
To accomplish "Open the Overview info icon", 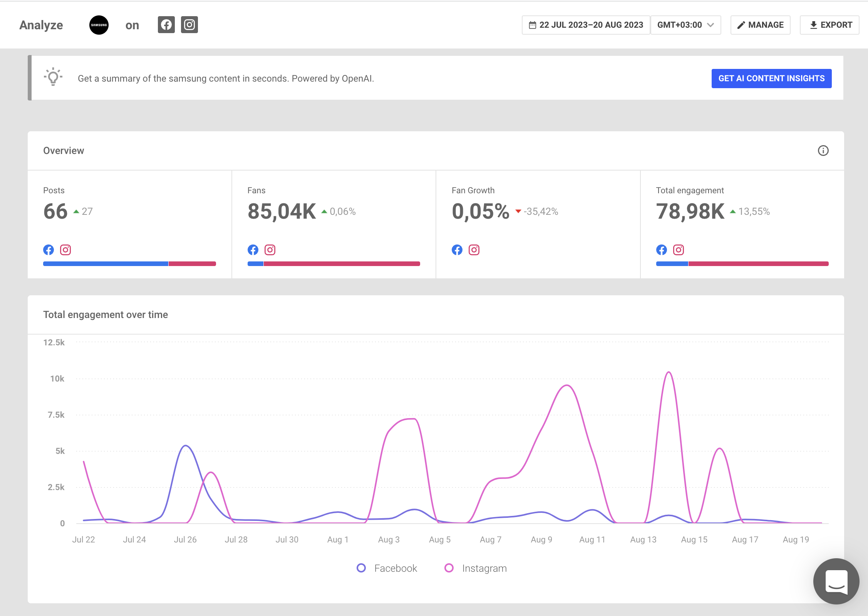I will (823, 151).
